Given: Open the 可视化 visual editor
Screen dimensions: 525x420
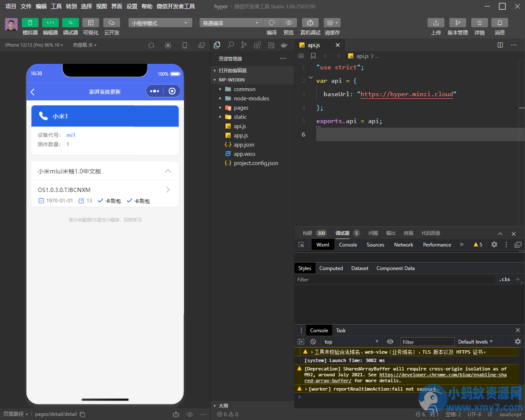Looking at the screenshot, I should tap(91, 23).
